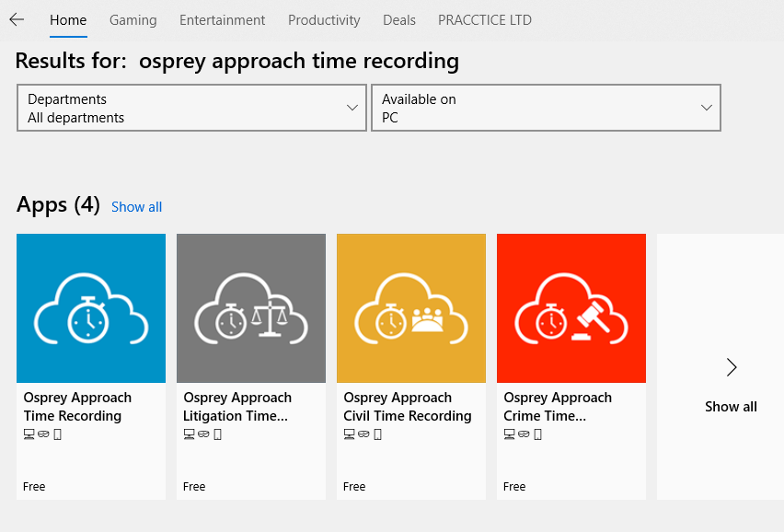The height and width of the screenshot is (532, 784).
Task: Click the Show all card text
Action: (731, 407)
